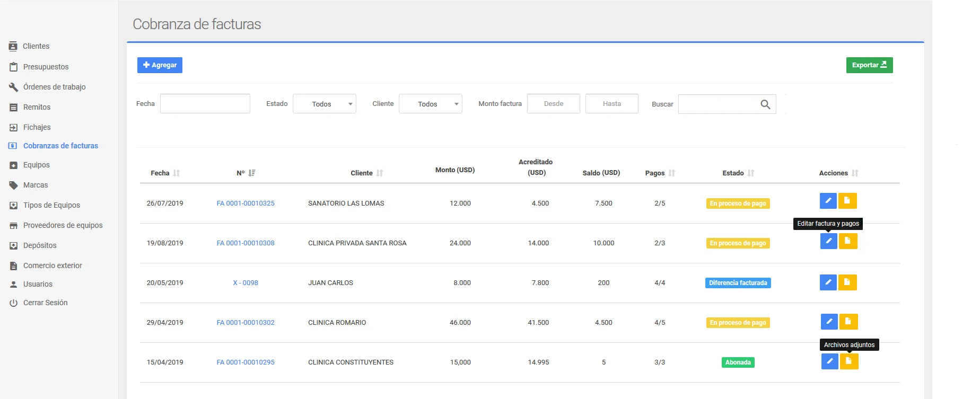Click the 2/5 payments cell
The image size is (980, 399).
point(660,203)
